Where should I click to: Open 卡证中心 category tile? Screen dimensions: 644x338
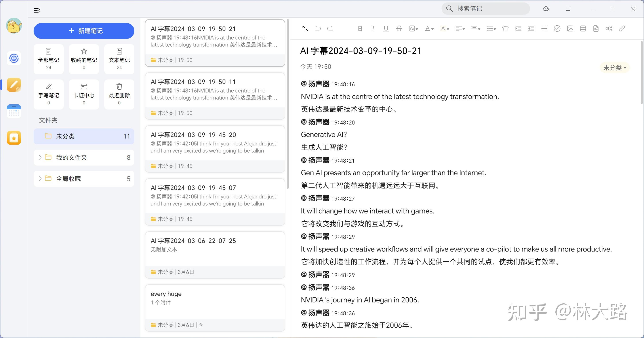tap(84, 94)
